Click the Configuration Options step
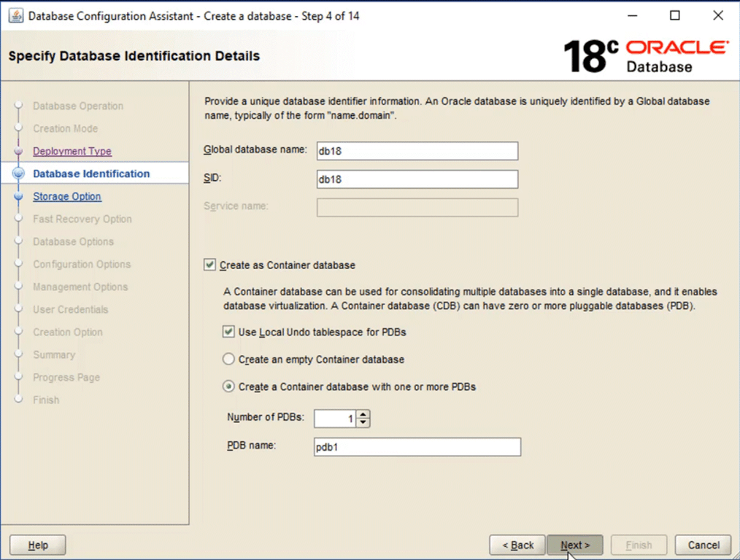Image resolution: width=740 pixels, height=560 pixels. pos(82,264)
